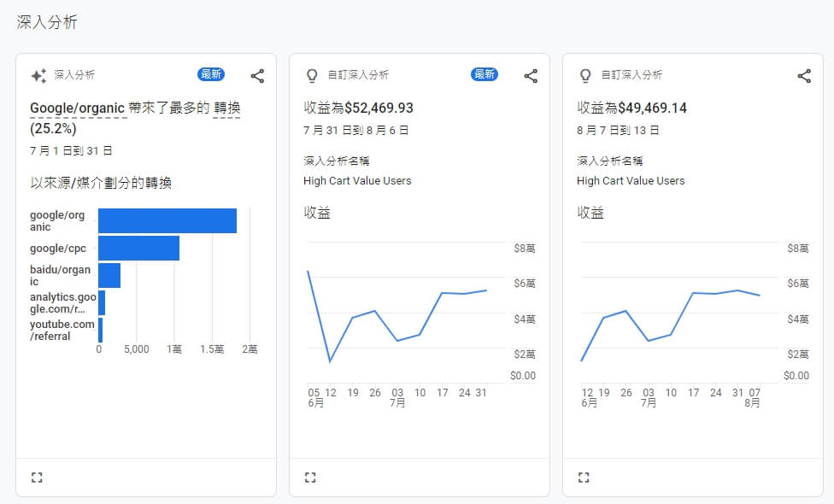Share the $49,469.14 revenue insight card
This screenshot has height=504, width=834.
804,76
